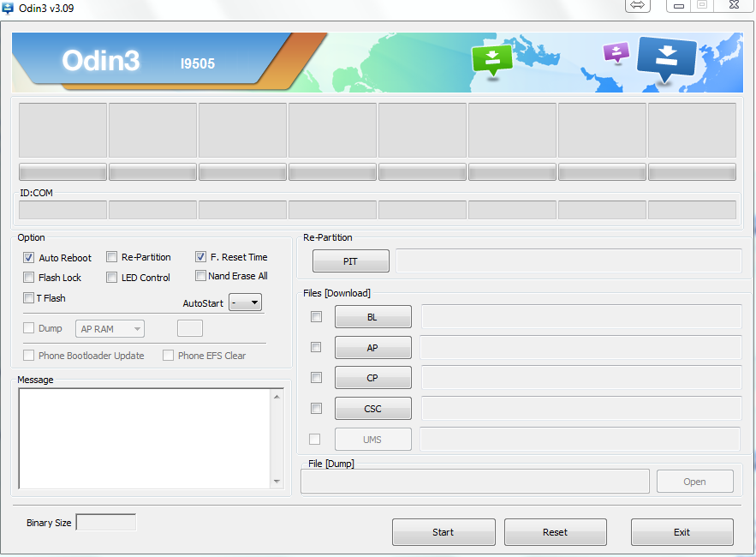Click inside the Message log box
756x557 pixels.
tap(145, 439)
